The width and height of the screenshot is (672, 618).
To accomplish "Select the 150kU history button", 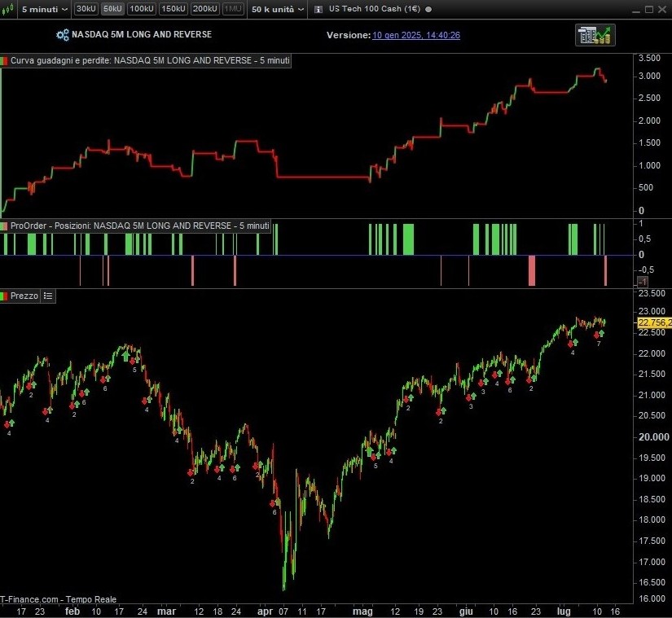I will pyautogui.click(x=173, y=9).
